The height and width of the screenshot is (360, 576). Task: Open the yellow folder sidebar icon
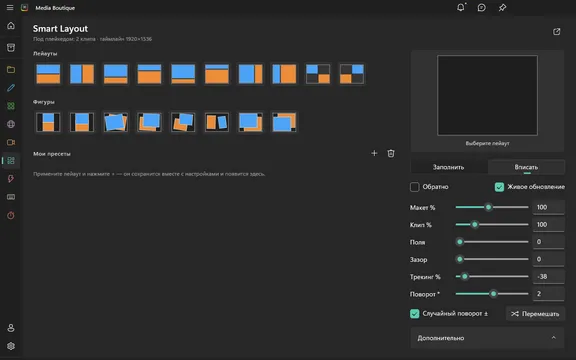click(x=11, y=69)
